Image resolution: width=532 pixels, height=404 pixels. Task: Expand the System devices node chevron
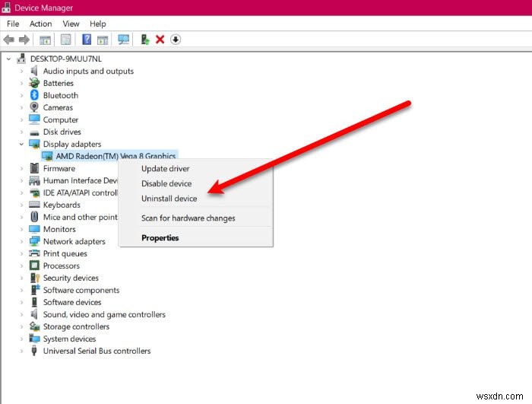tap(21, 339)
